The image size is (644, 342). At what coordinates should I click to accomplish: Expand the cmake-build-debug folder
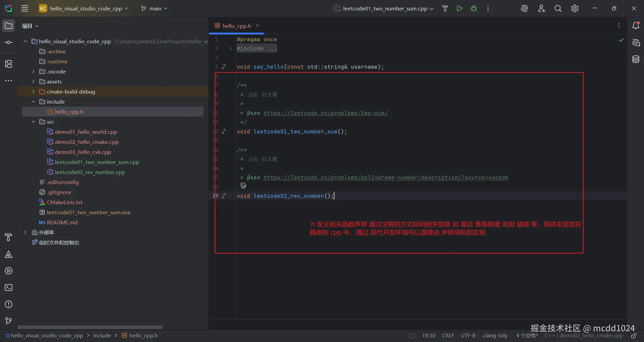[33, 92]
